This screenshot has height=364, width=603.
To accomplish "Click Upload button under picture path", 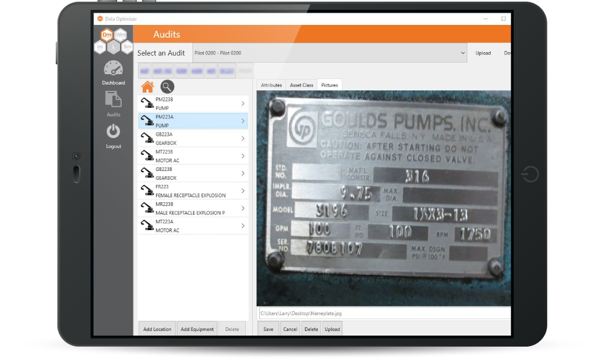I will tap(332, 329).
